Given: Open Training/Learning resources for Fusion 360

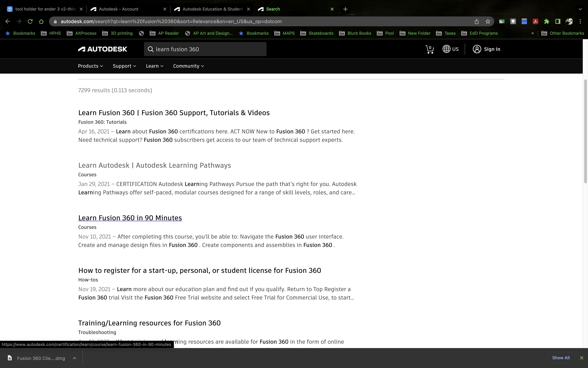Looking at the screenshot, I should 149,323.
